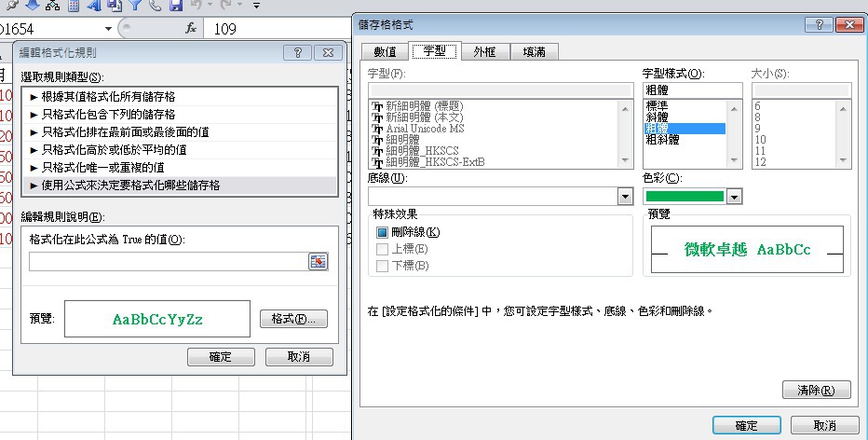
Task: Toggle the 下標 subscript checkbox
Action: [383, 266]
